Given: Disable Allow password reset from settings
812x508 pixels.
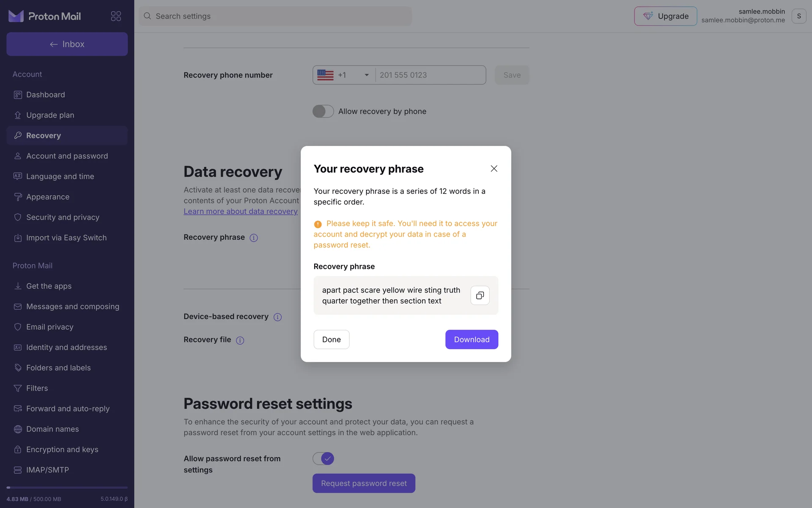Looking at the screenshot, I should pyautogui.click(x=323, y=458).
